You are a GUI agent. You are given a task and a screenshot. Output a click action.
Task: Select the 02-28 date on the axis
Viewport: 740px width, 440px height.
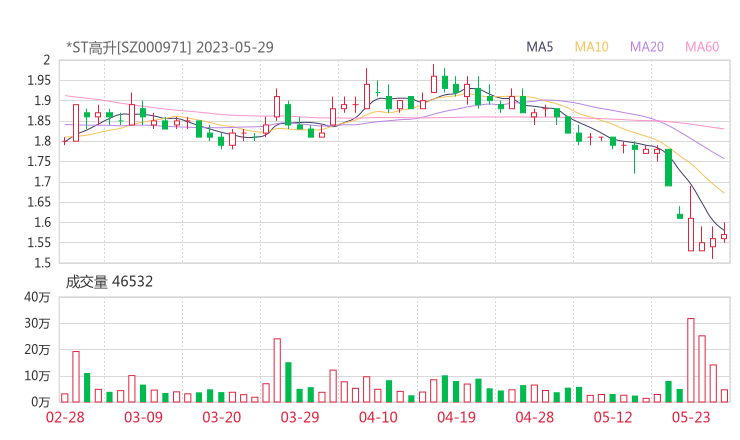coord(64,417)
